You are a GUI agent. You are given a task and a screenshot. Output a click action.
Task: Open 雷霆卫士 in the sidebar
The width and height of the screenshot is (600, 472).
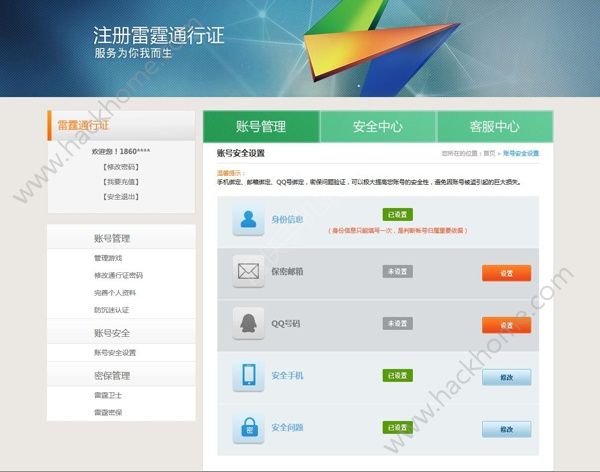[x=108, y=395]
